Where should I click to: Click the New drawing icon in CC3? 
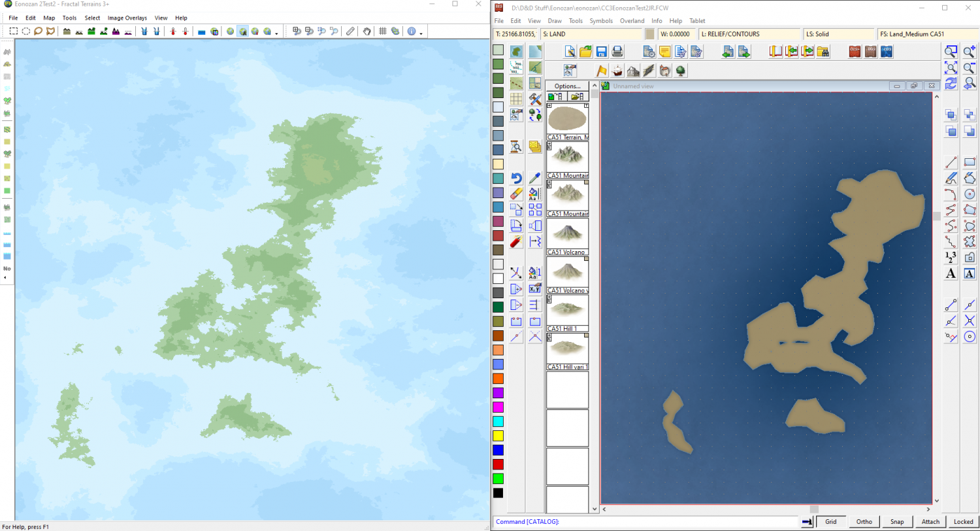[570, 52]
